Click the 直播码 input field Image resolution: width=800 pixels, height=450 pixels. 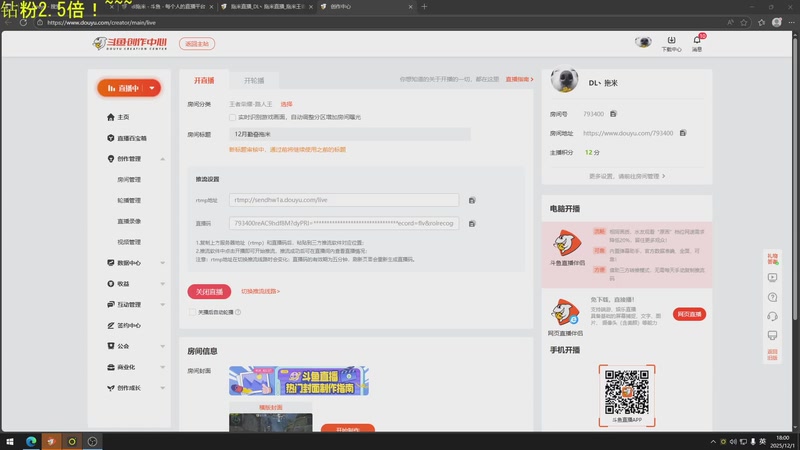(344, 223)
